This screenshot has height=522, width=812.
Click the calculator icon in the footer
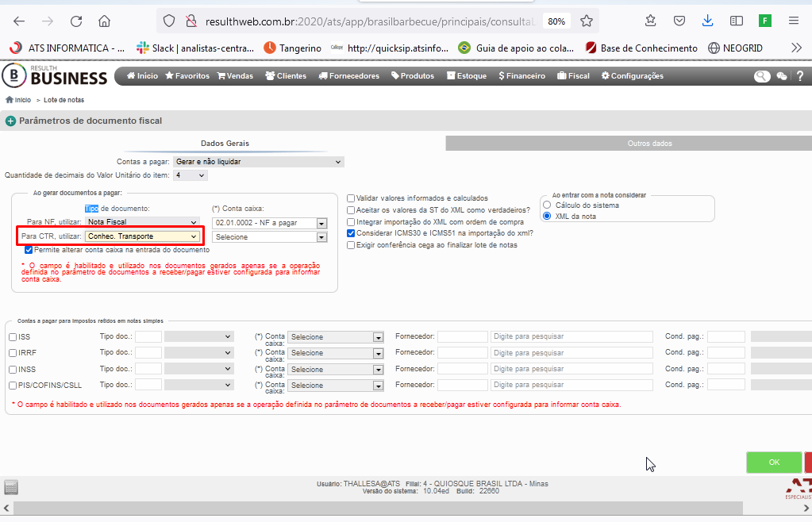[x=11, y=487]
